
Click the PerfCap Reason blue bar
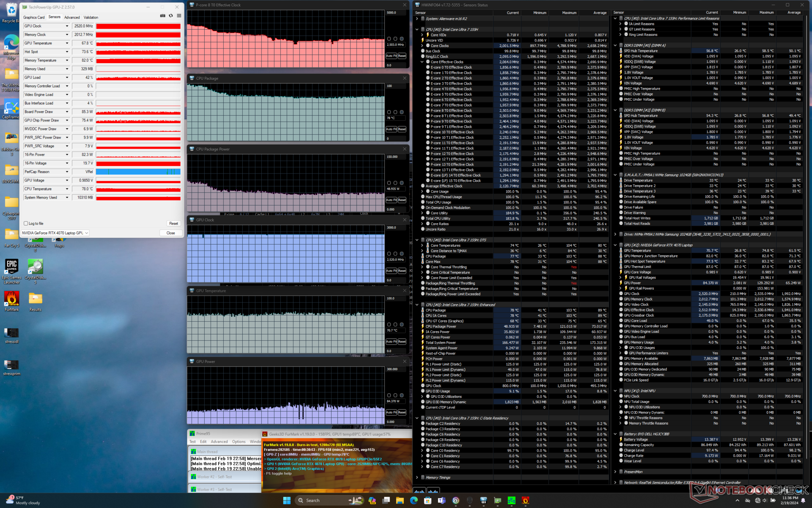coord(138,172)
